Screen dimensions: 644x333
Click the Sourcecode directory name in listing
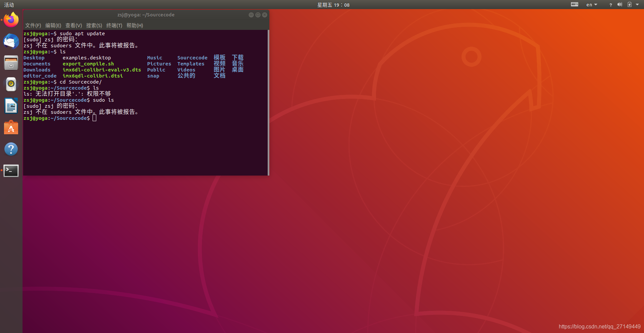pyautogui.click(x=193, y=58)
